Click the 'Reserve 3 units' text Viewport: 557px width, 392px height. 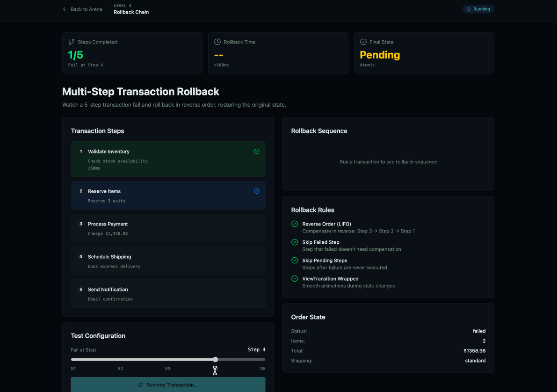107,201
